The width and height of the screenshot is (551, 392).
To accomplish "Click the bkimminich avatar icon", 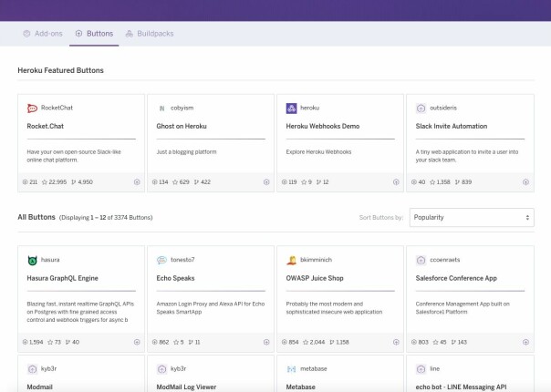I will click(291, 261).
